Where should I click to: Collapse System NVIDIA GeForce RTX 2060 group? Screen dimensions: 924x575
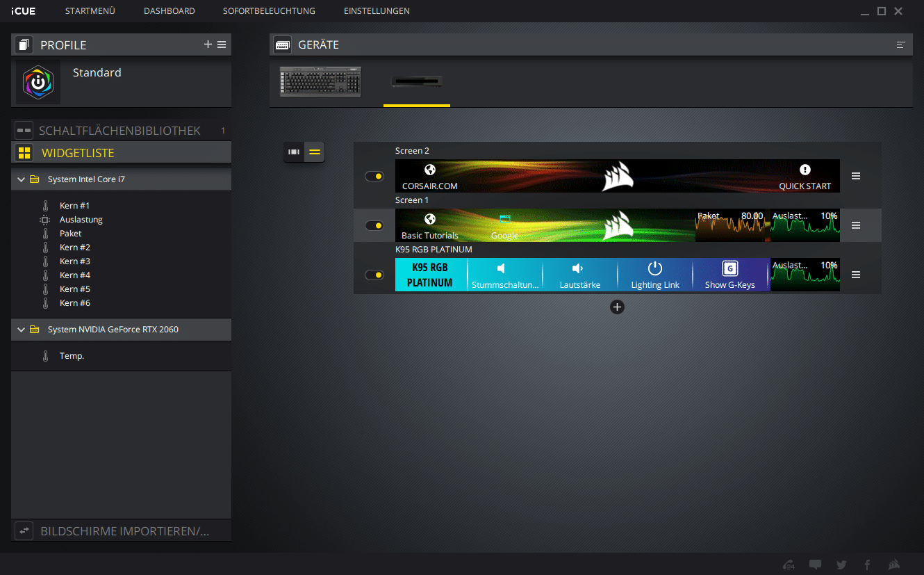tap(21, 330)
